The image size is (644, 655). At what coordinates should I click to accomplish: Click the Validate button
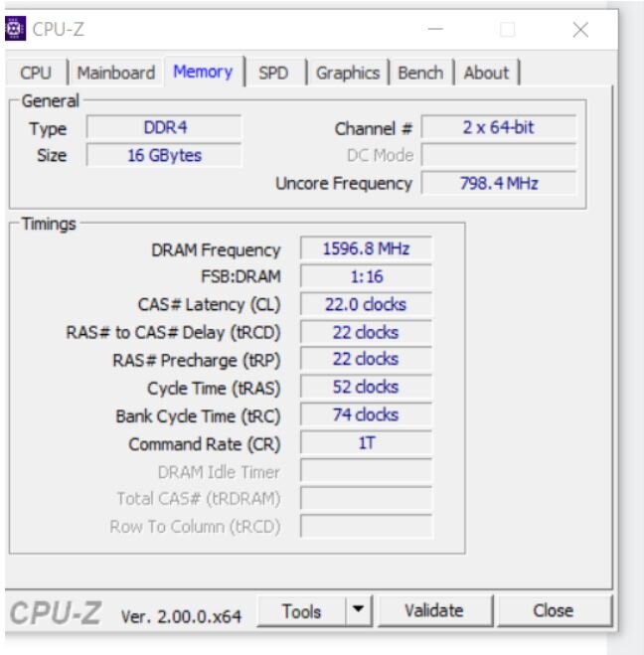(x=434, y=611)
